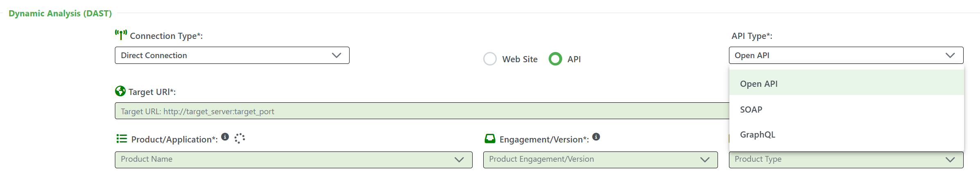The height and width of the screenshot is (174, 980).
Task: Click the Product/Application list icon
Action: coord(121,139)
